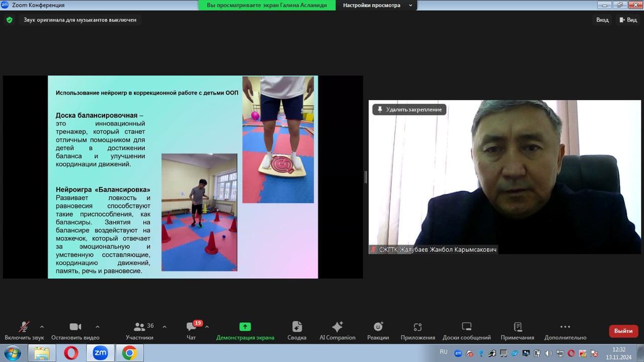
Task: Click the green Вы просматриваете экран banner
Action: [267, 5]
